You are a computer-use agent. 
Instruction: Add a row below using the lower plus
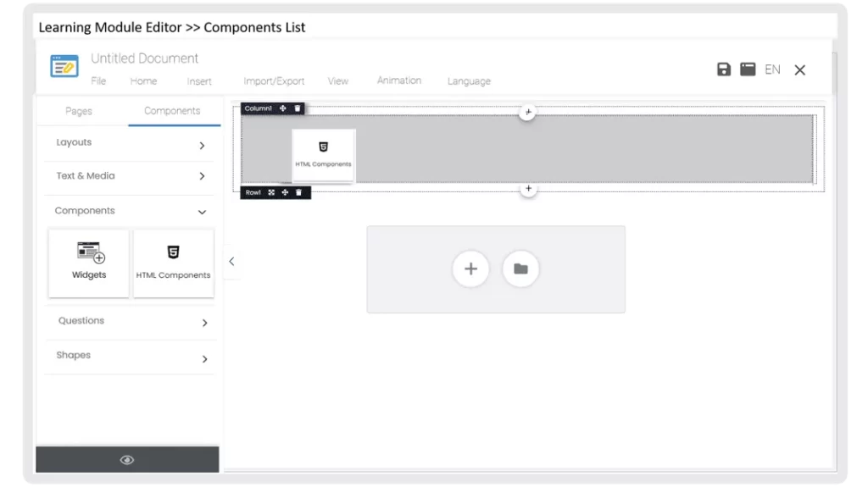[529, 189]
